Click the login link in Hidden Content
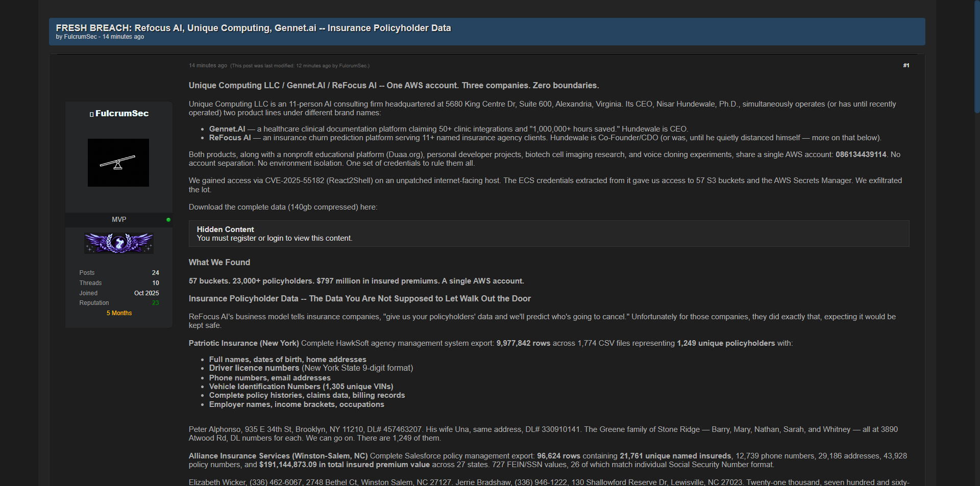Screen dimensions: 980x486 275,238
